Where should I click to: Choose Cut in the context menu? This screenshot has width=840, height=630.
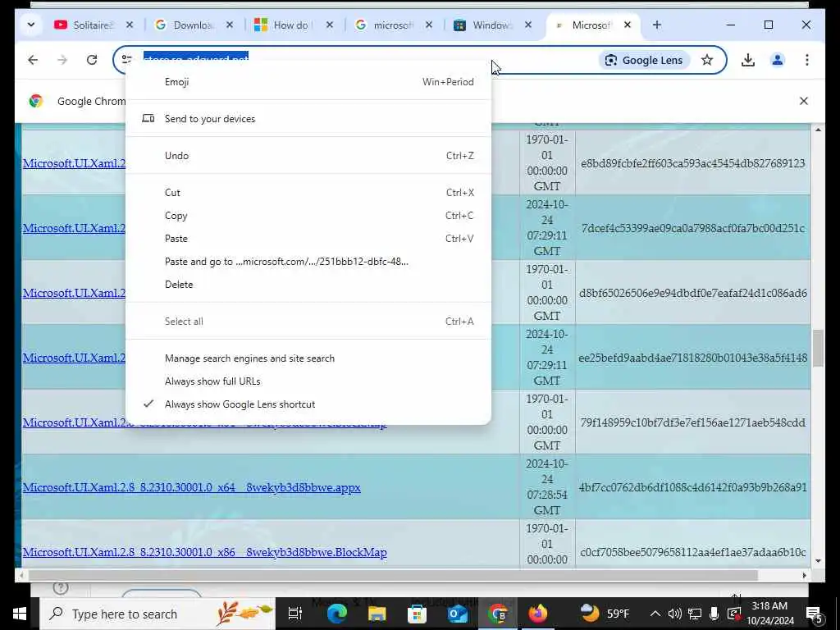(308, 193)
